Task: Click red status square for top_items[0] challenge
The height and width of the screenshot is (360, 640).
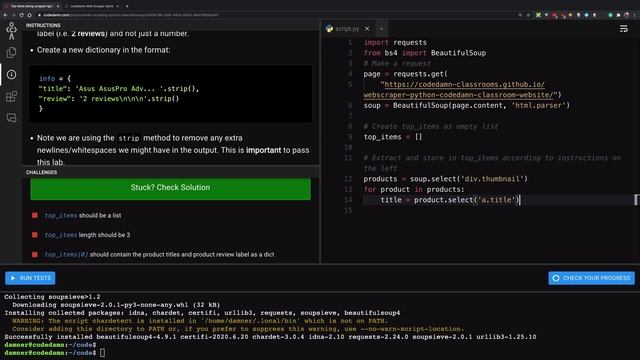Action: [x=35, y=254]
